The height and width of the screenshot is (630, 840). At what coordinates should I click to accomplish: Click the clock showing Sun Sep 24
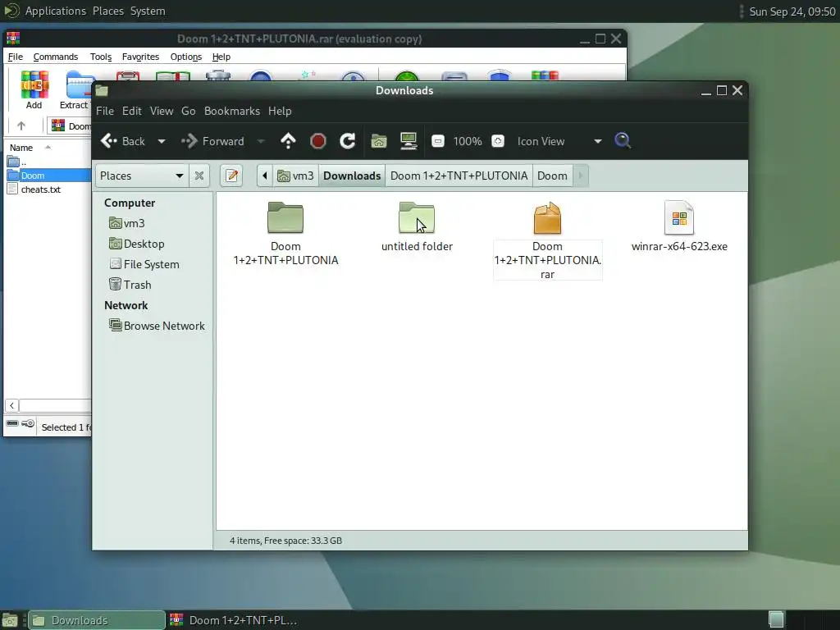tap(792, 11)
